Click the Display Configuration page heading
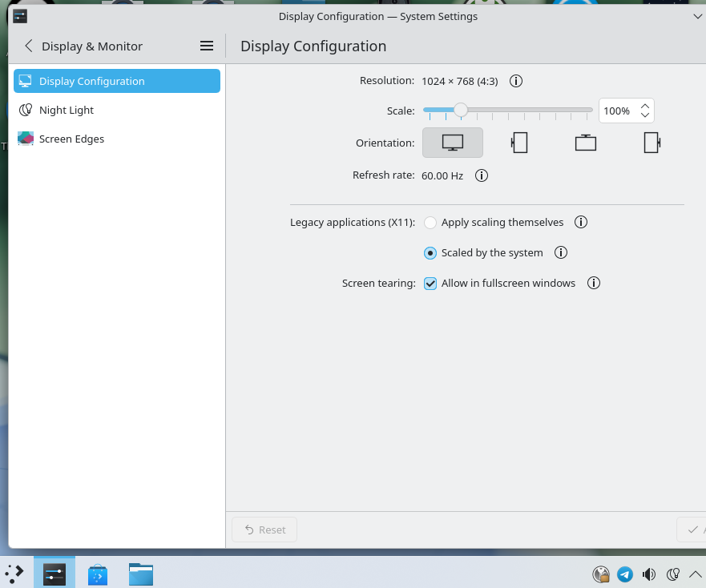The image size is (706, 588). [x=313, y=46]
